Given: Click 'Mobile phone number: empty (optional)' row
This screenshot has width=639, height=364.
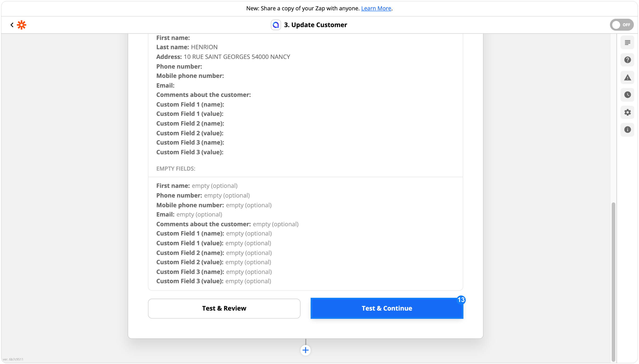Looking at the screenshot, I should (x=214, y=205).
